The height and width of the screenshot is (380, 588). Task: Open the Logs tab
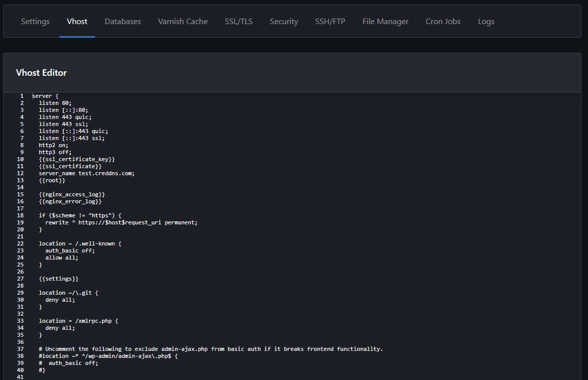click(x=486, y=22)
